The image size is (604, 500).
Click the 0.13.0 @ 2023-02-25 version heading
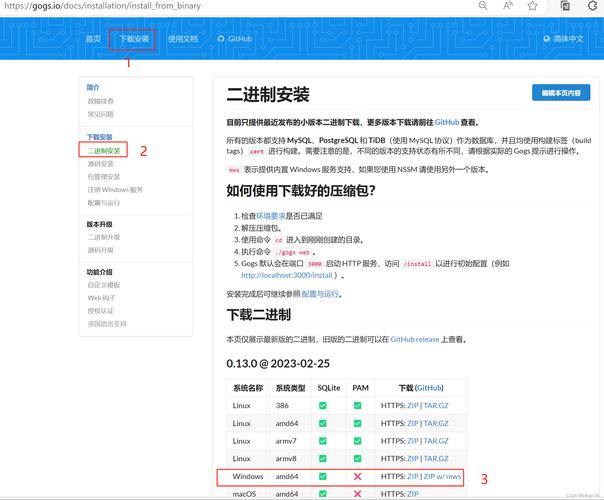tap(278, 364)
